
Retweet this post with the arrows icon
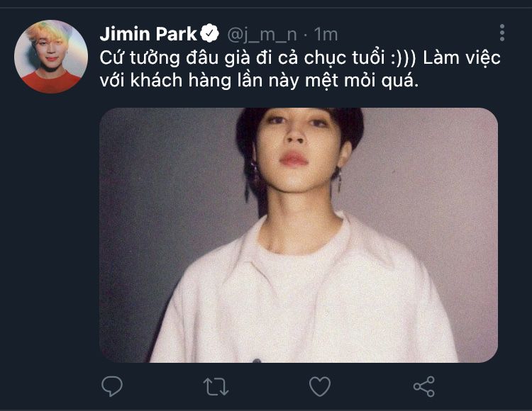pos(216,387)
